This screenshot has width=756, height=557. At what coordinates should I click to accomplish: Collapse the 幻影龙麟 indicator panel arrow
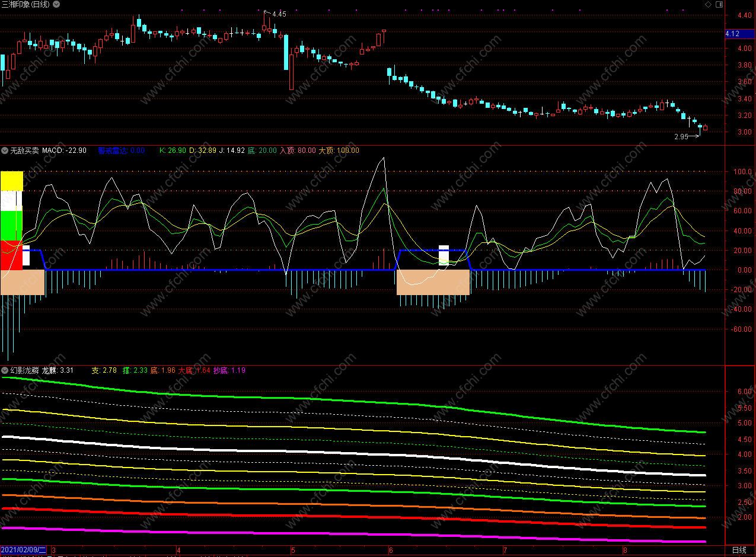(5, 370)
